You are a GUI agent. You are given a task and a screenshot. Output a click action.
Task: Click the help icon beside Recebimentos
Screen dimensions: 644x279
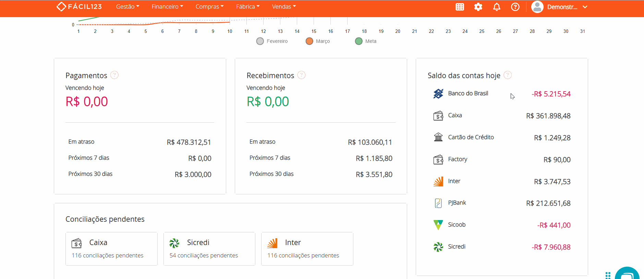[x=301, y=75]
